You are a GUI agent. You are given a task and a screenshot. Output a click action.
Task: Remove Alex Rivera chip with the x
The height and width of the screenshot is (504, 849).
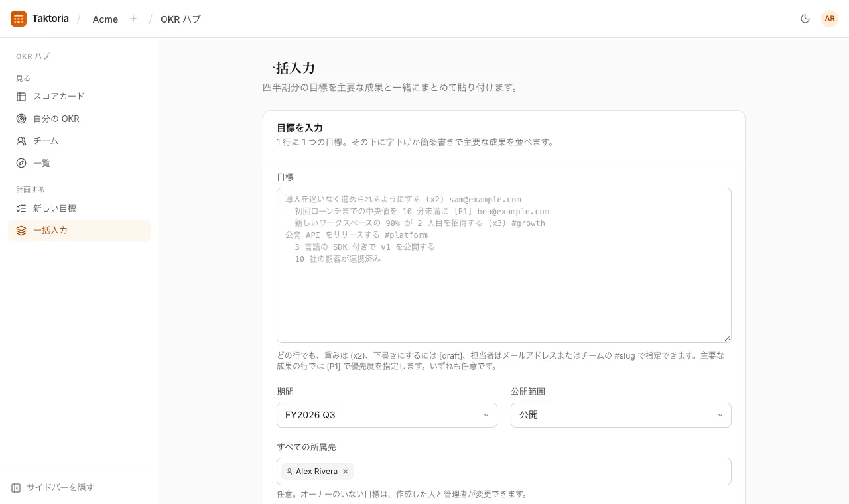click(x=346, y=472)
